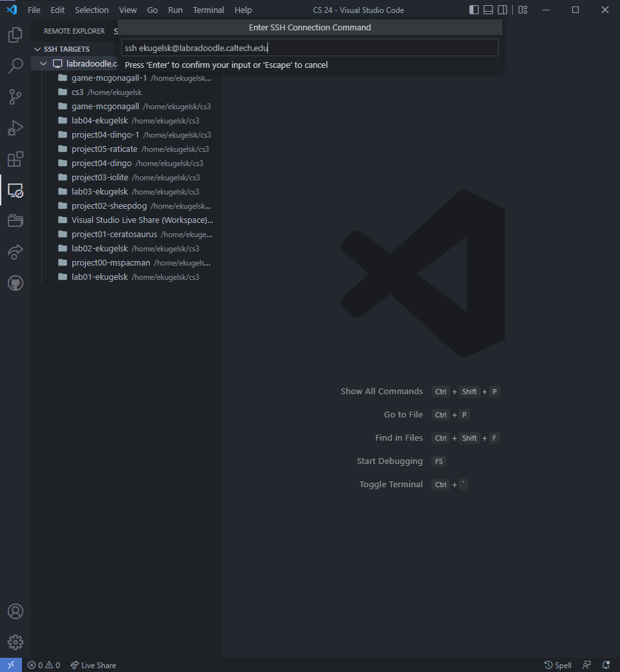Screen dimensions: 620x672
Task: Toggle the primary sidebar layout button
Action: coord(474,10)
